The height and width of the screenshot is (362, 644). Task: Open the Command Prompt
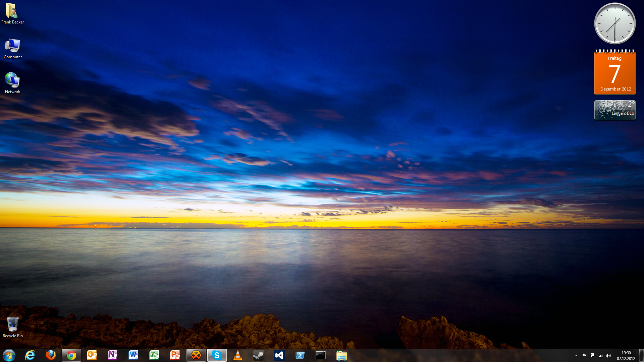[x=321, y=355]
